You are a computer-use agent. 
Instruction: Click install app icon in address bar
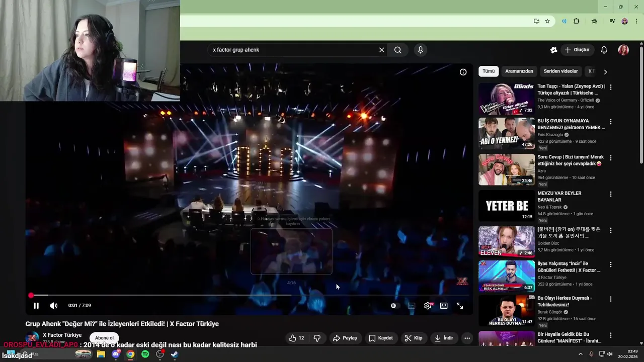pos(536,21)
